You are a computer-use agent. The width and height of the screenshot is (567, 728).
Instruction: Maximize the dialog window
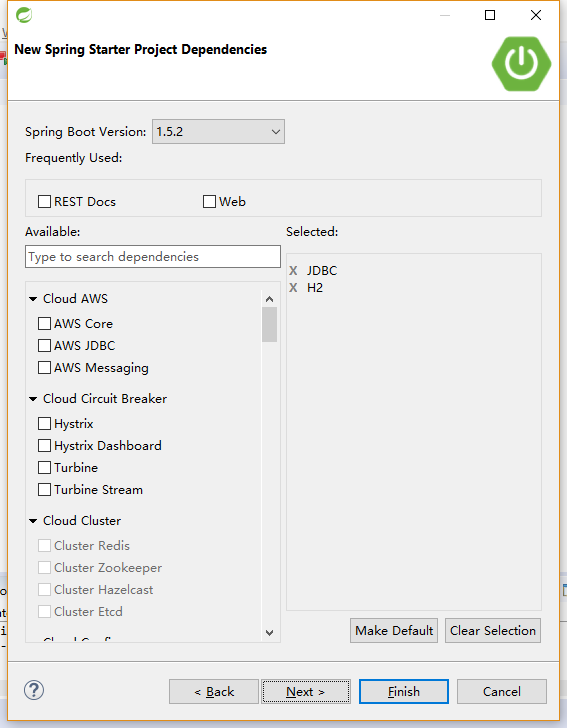490,15
